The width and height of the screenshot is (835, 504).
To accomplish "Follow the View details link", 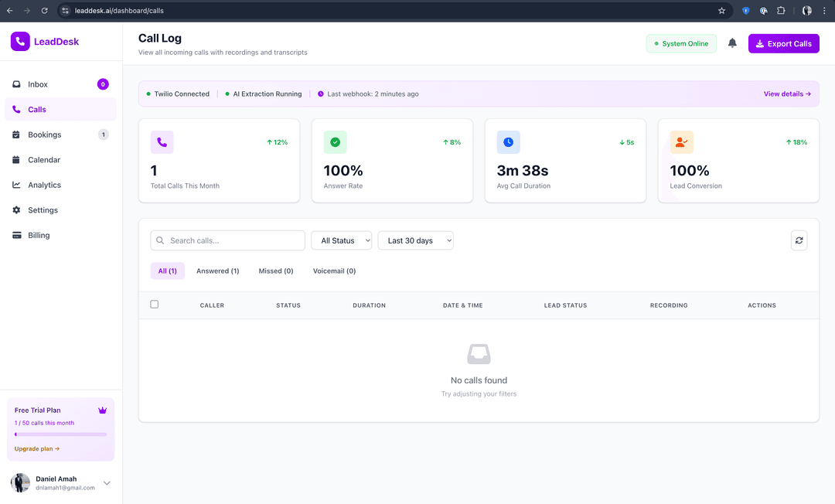I will click(x=786, y=94).
